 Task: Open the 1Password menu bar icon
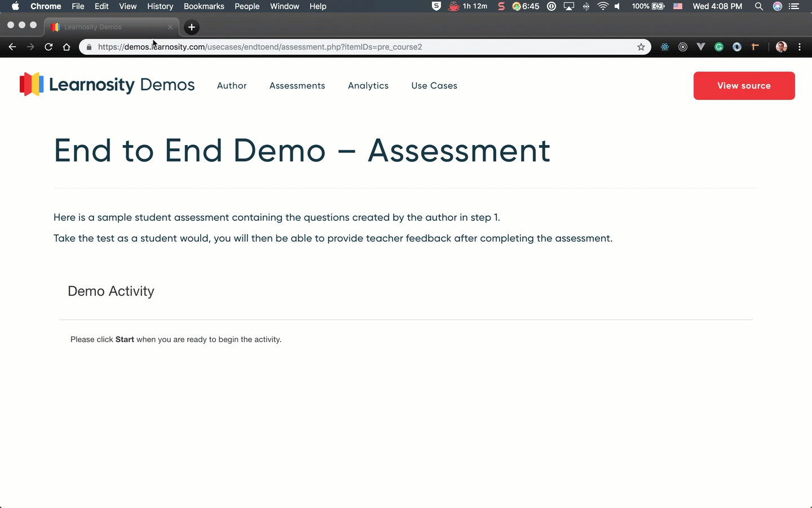click(551, 6)
